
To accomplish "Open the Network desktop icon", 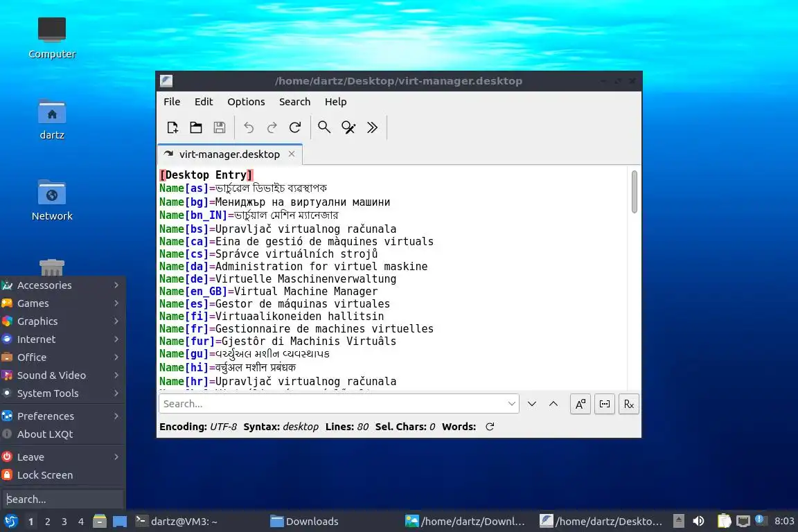I will pyautogui.click(x=52, y=201).
